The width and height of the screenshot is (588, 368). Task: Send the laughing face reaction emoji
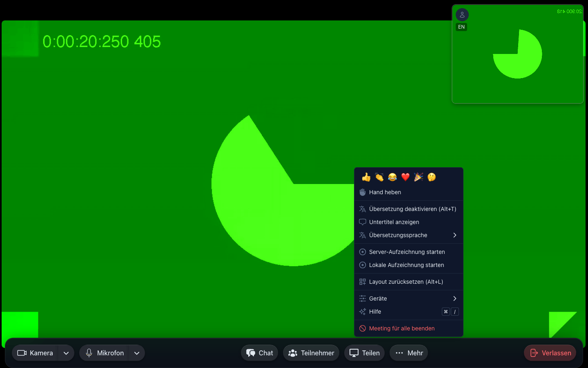click(392, 177)
